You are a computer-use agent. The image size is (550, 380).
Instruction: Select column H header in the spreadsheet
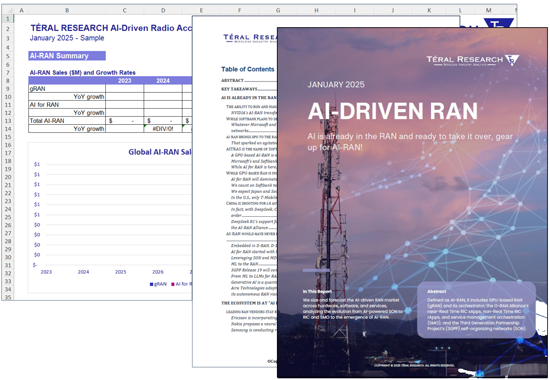tap(316, 11)
